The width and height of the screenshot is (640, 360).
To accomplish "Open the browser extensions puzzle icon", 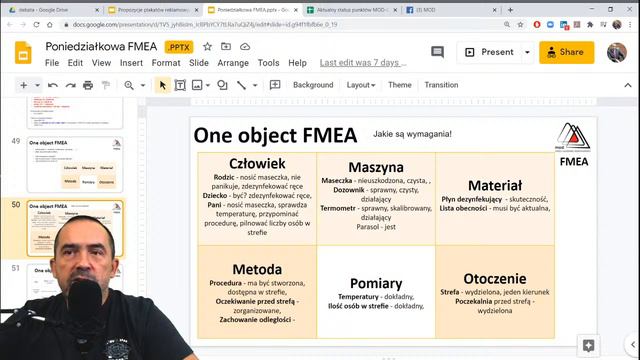I will [x=590, y=24].
